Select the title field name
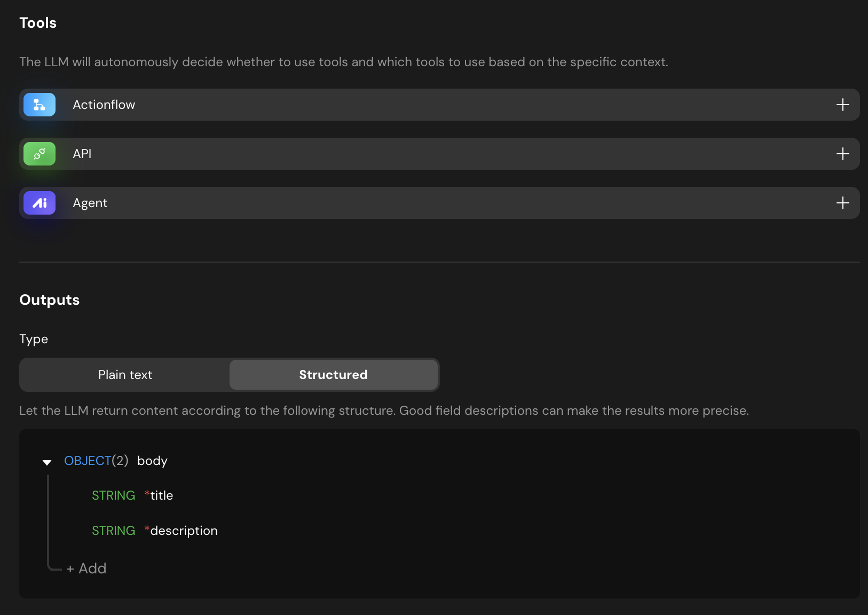The height and width of the screenshot is (615, 868). [x=162, y=495]
